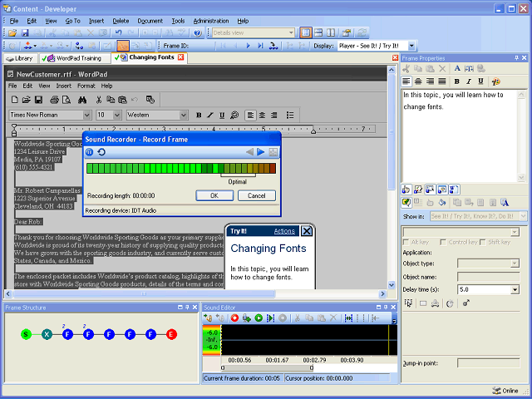Center text in Frame Properties toolbar
The height and width of the screenshot is (399, 532).
418,81
